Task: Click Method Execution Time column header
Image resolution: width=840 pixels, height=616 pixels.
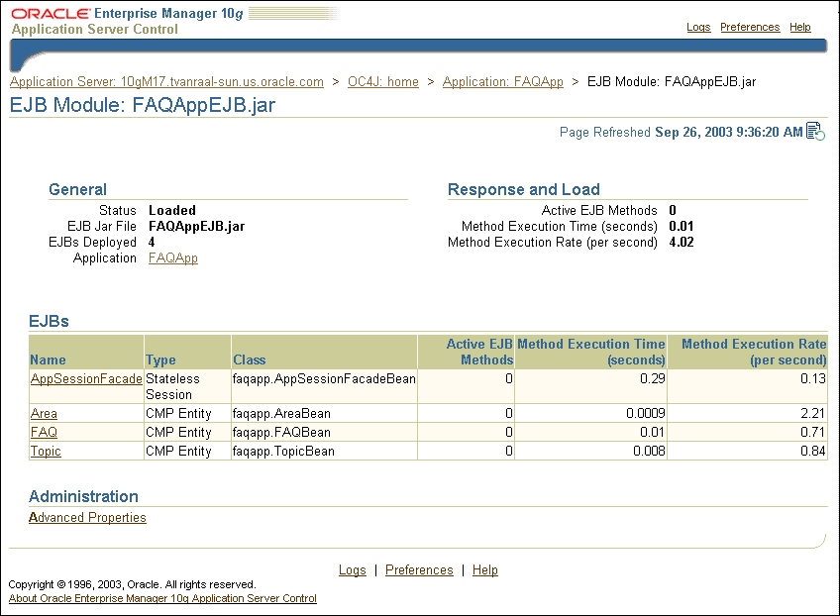Action: pyautogui.click(x=591, y=352)
